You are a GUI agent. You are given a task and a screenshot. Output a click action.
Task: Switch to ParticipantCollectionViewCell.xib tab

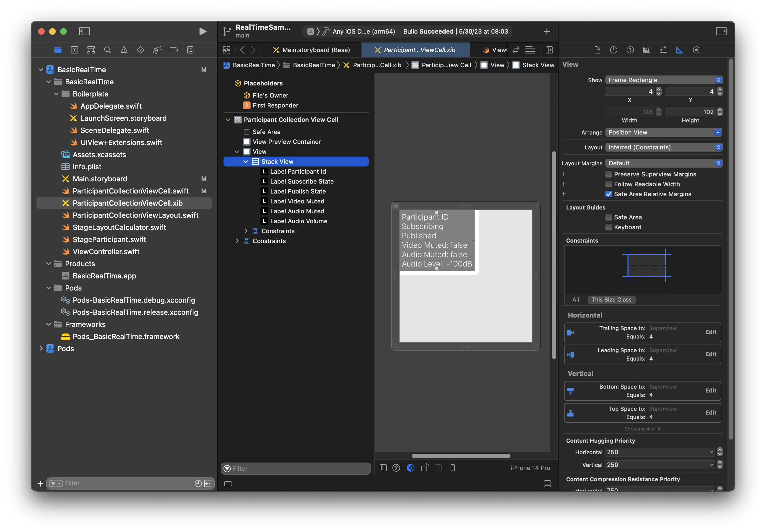413,50
